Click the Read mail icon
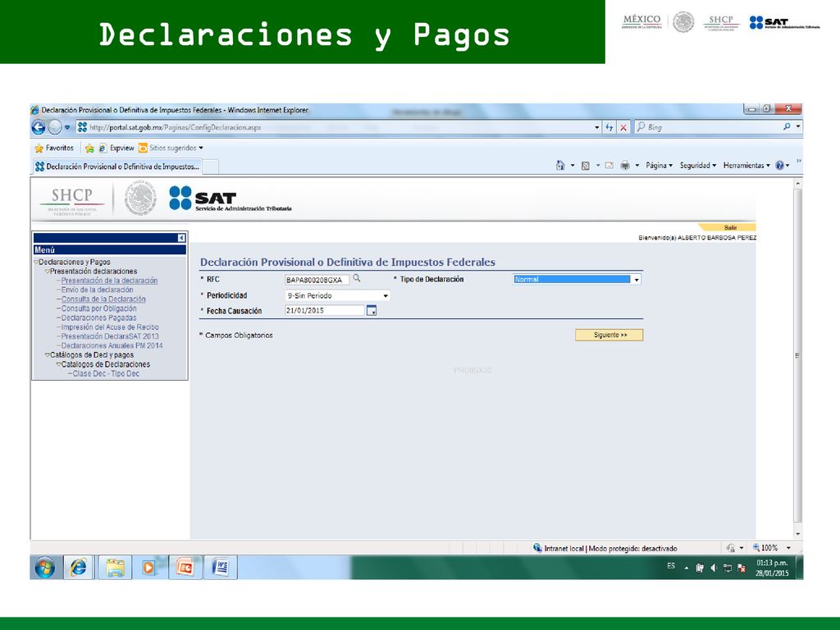This screenshot has width=840, height=630. click(609, 166)
